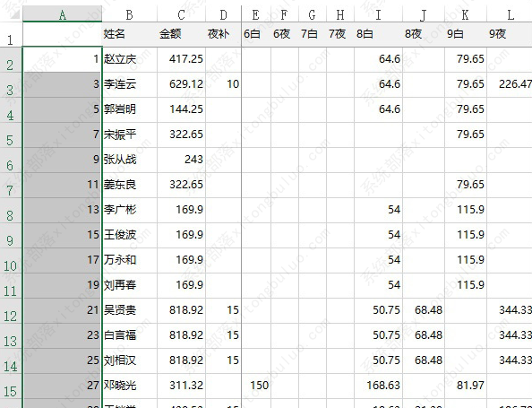This screenshot has height=408, width=532.
Task: Select cell with value 168.63
Action: (x=378, y=386)
